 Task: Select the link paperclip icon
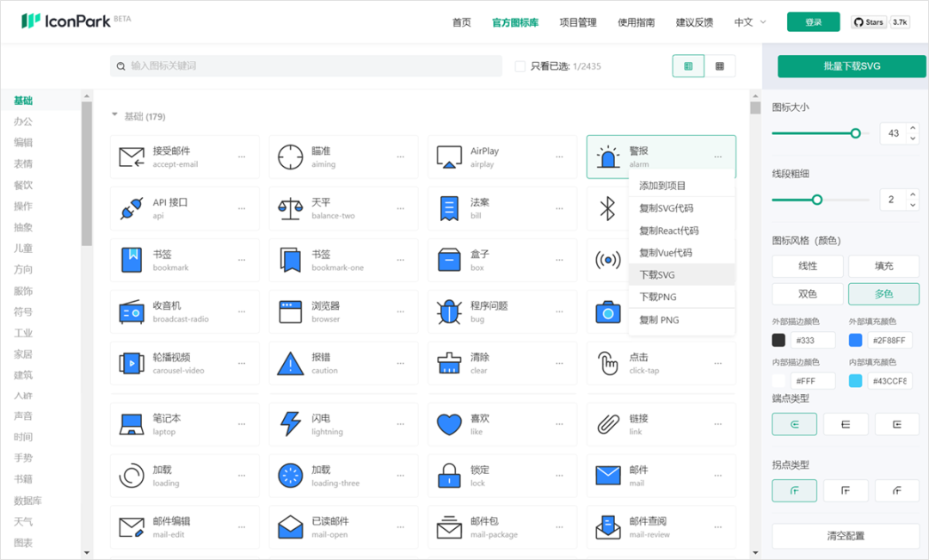click(608, 424)
